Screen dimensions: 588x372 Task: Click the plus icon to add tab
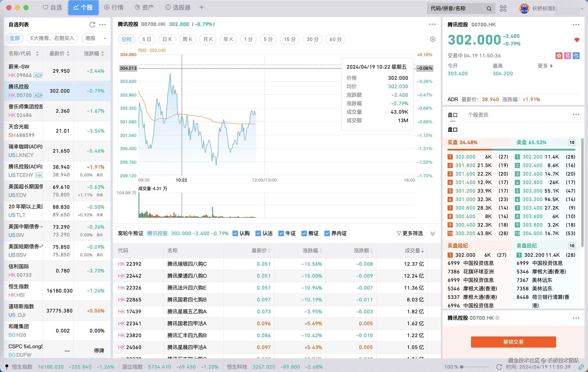pos(201,7)
